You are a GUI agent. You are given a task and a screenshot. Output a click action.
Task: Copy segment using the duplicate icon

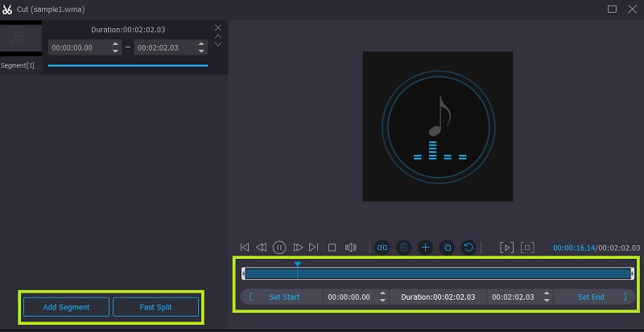tap(447, 248)
